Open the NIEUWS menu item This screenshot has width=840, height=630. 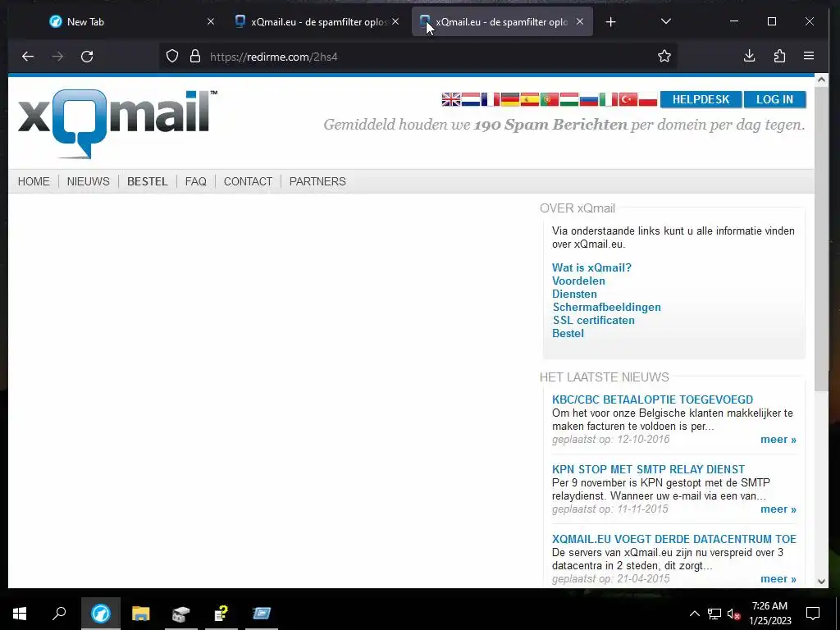tap(89, 181)
